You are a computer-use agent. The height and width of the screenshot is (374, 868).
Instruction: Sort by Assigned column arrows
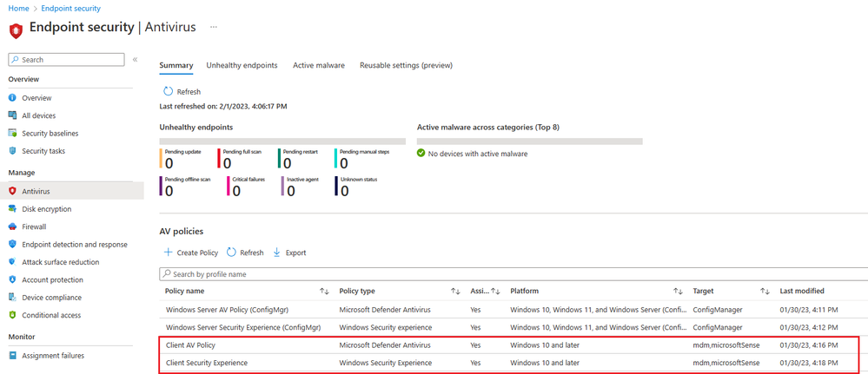click(496, 291)
